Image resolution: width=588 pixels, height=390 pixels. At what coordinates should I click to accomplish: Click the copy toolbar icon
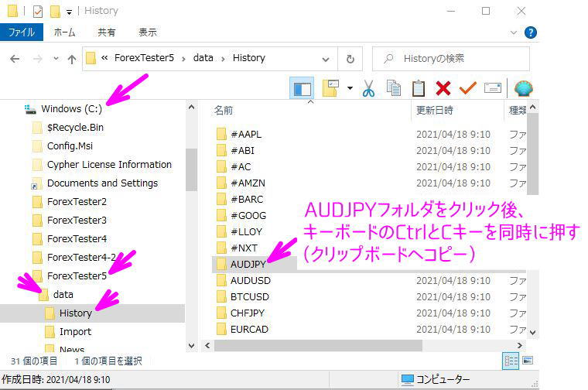click(393, 89)
